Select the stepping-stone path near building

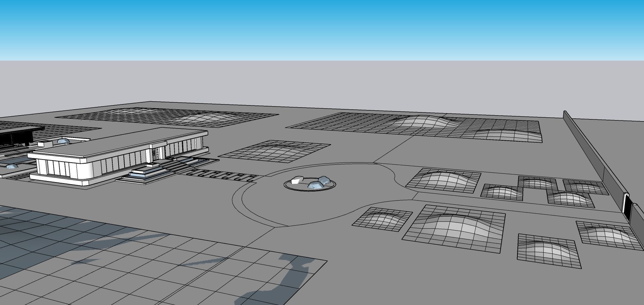point(221,175)
